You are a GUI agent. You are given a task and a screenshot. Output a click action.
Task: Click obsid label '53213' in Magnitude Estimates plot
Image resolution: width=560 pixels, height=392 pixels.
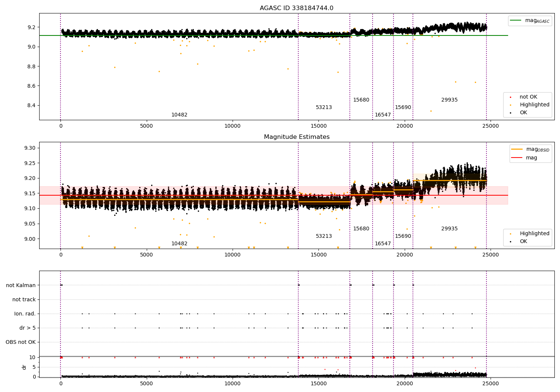[324, 236]
